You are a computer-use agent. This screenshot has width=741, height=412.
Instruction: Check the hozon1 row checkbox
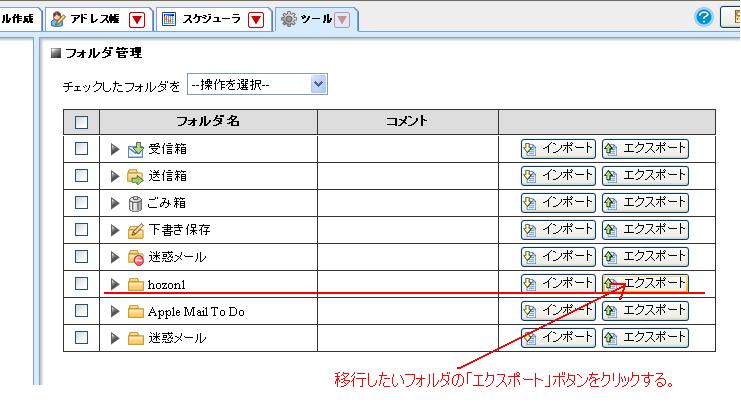[x=81, y=283]
